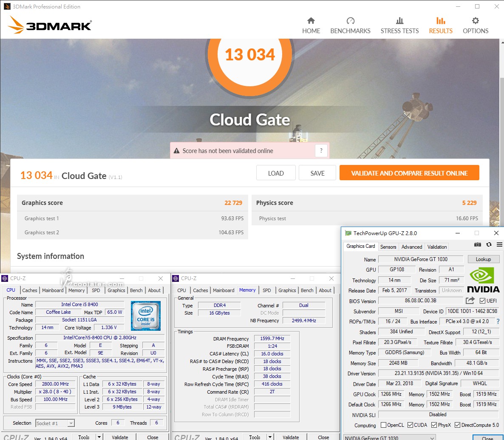Open Tools dropdown arrow in left CPU-Z

tap(99, 437)
